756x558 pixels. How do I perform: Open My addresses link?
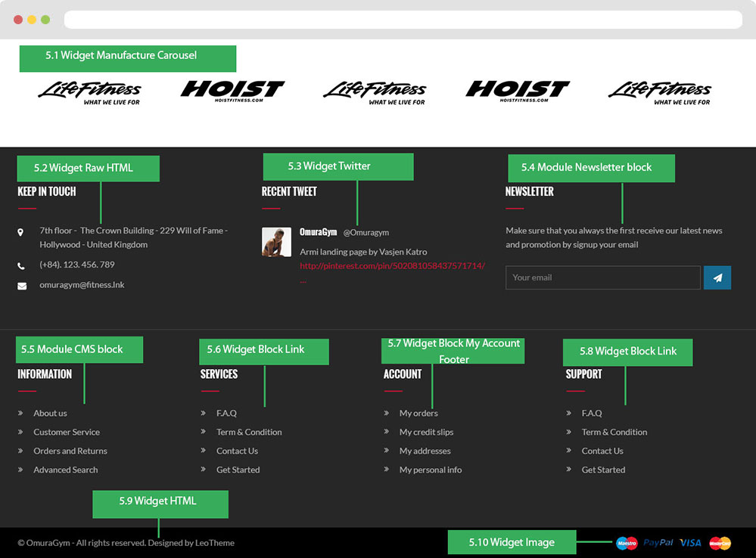[x=425, y=451]
